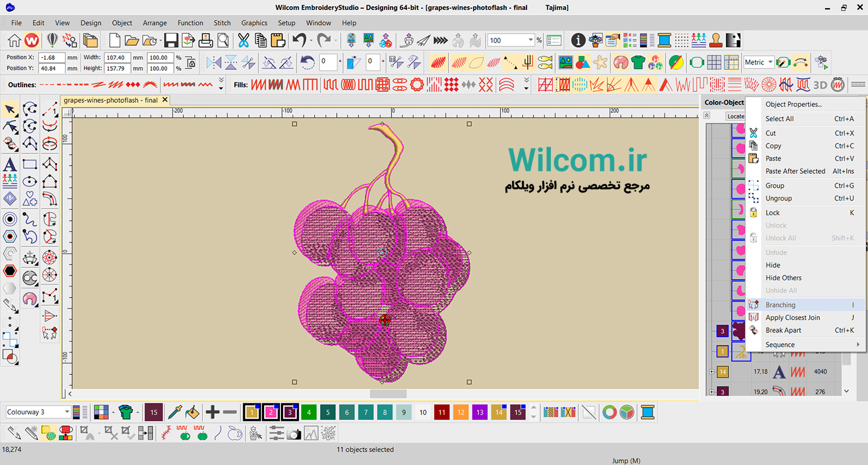The width and height of the screenshot is (868, 465).
Task: Click the green T-shirt product icon
Action: point(638,62)
